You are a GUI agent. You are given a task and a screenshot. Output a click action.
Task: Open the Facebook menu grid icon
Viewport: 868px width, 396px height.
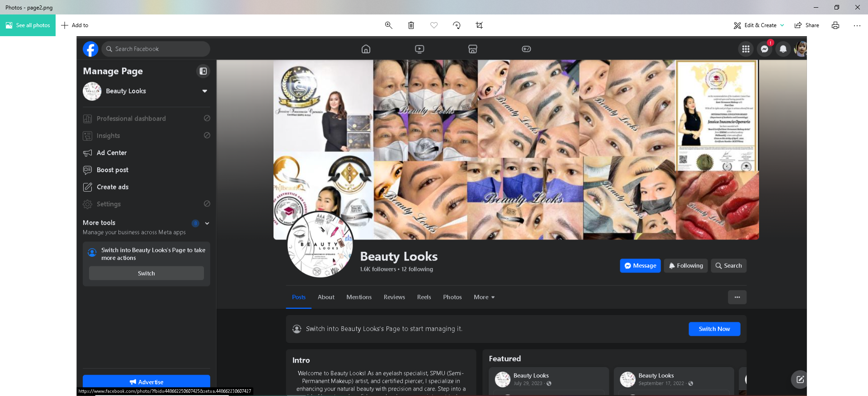click(746, 49)
